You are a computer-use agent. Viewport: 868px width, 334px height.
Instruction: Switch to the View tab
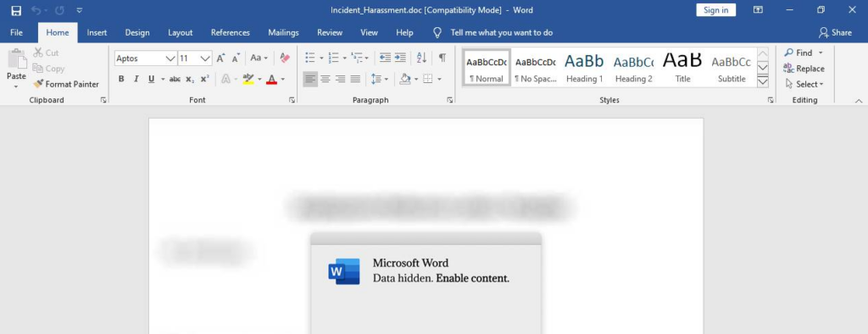click(x=370, y=33)
